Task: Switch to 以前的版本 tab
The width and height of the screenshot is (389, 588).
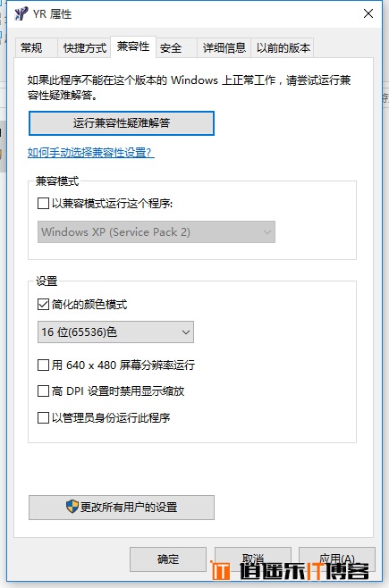Action: 283,48
